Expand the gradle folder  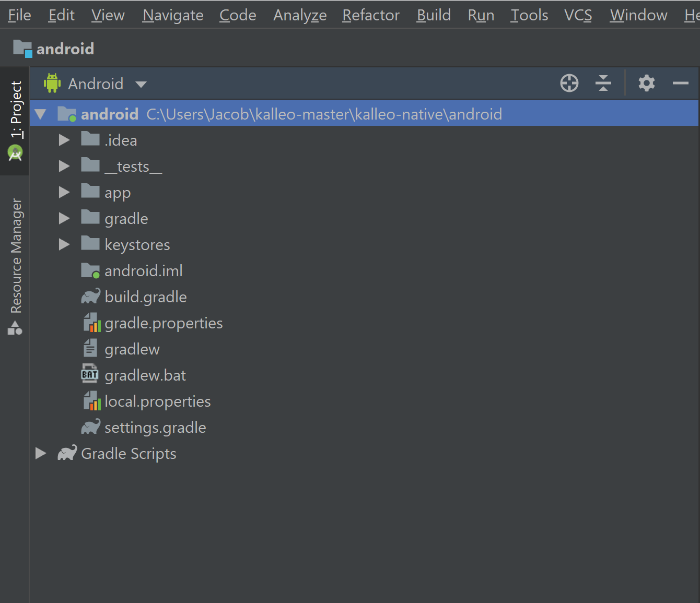click(64, 218)
